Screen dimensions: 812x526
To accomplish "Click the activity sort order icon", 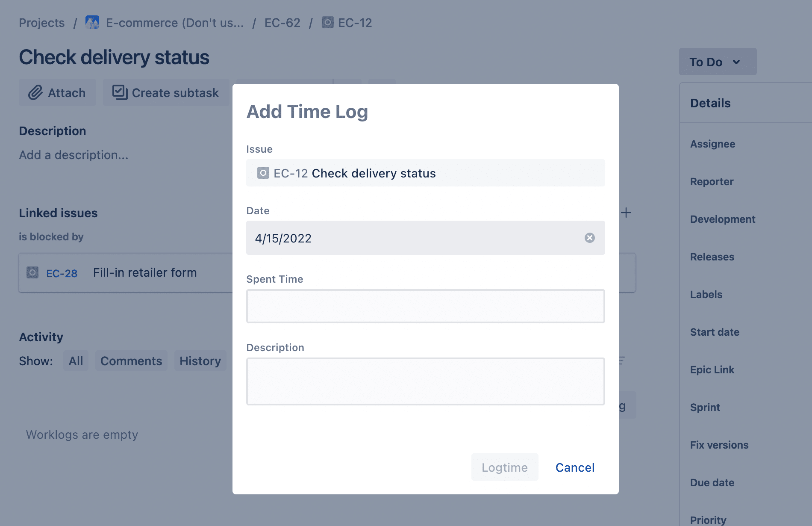I will [622, 361].
